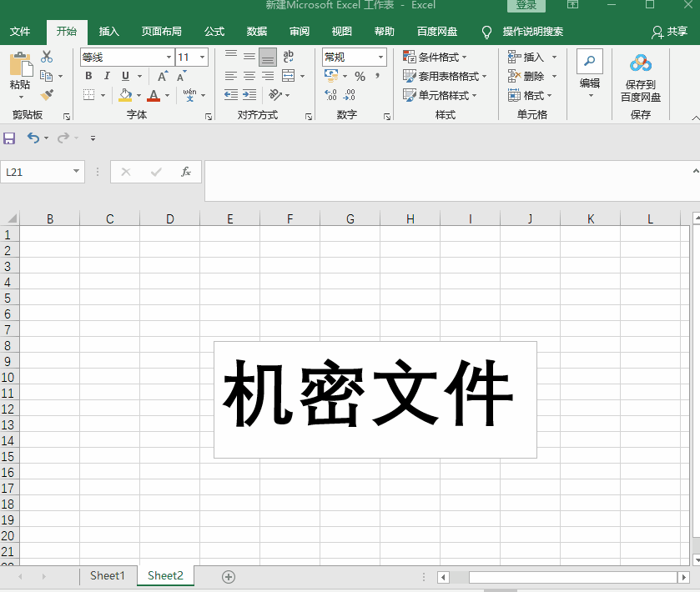Switch to the 插入 Insert tab
This screenshot has width=700, height=592.
[109, 31]
